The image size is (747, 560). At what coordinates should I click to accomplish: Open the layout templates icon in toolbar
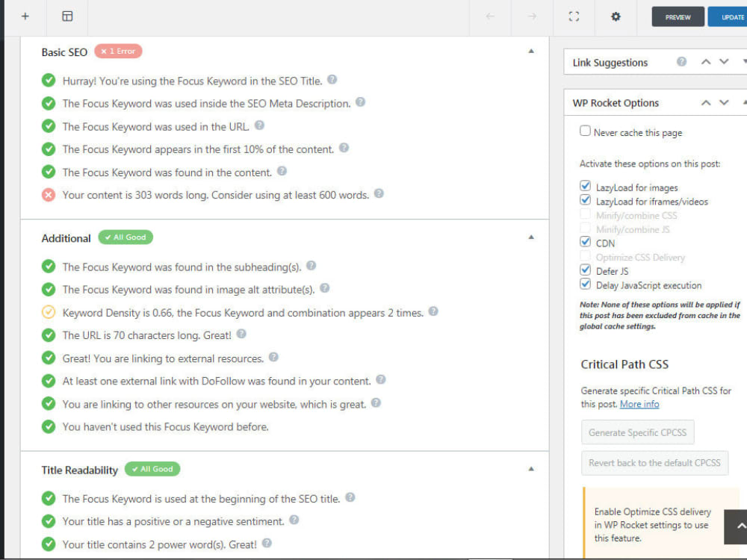pyautogui.click(x=68, y=16)
